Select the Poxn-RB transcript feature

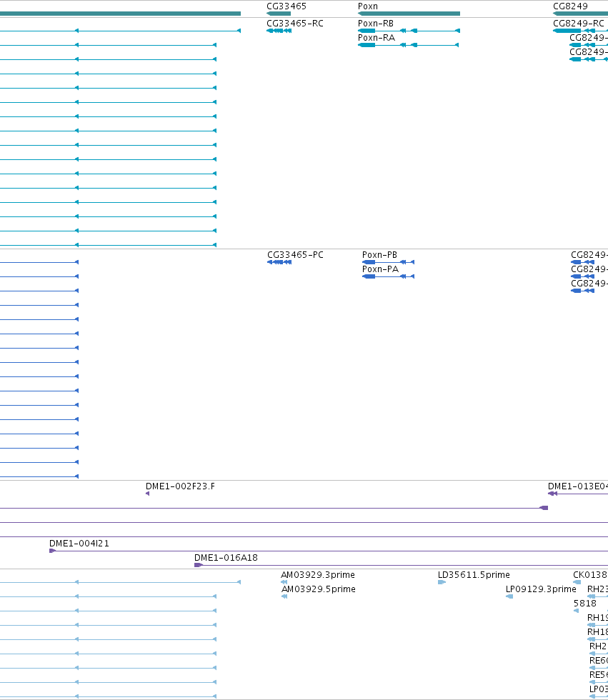click(x=409, y=31)
